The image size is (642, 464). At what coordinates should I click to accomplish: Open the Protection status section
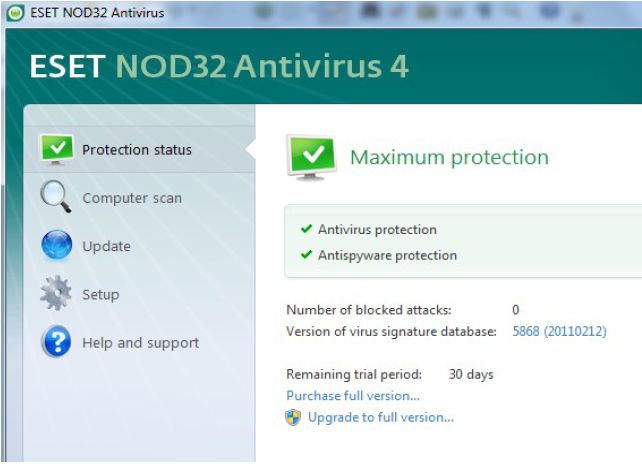(137, 150)
